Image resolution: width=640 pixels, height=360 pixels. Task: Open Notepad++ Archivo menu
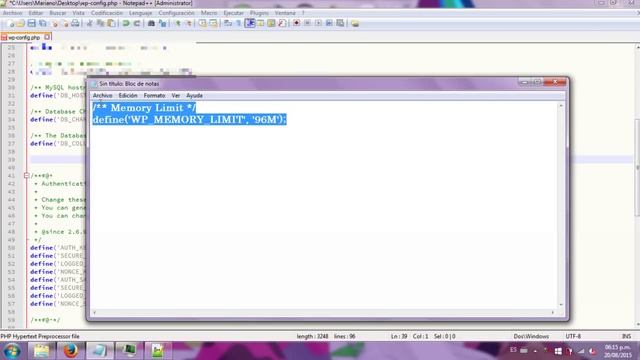click(12, 13)
